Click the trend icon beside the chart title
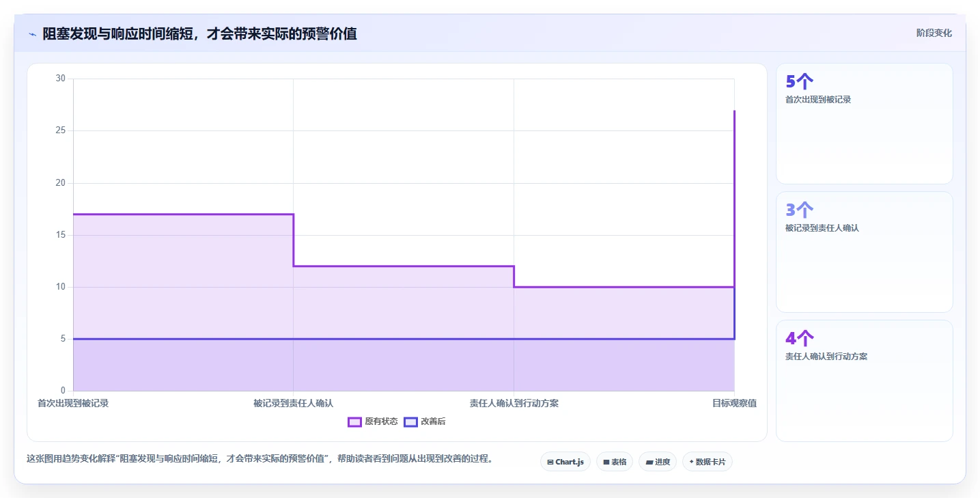980x498 pixels. (32, 34)
